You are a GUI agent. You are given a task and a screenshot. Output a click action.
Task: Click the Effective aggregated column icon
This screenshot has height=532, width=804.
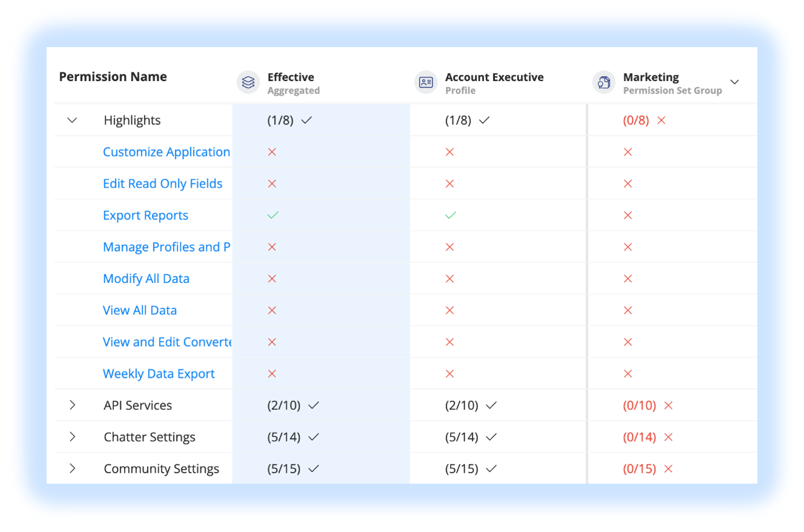coord(248,82)
